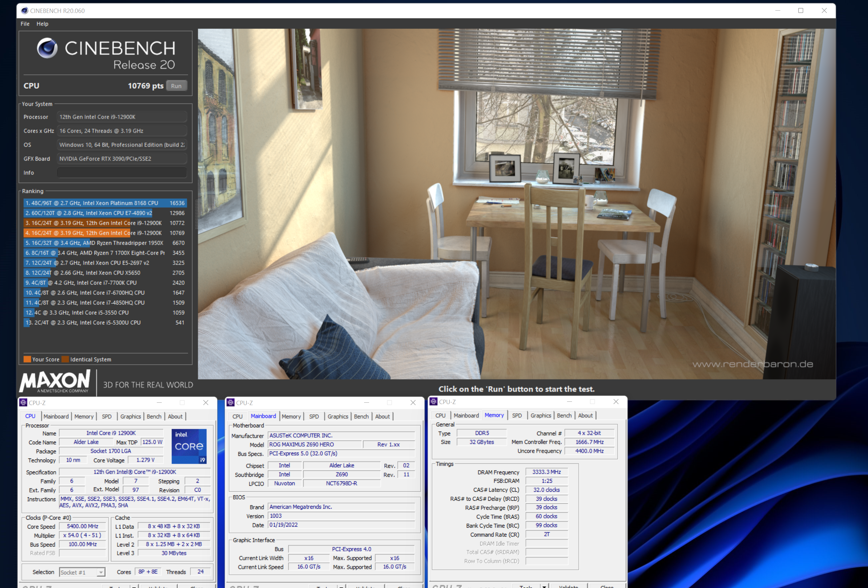868x588 pixels.
Task: Switch to the Memory tab in the CPU-Z window showing CPU
Action: pyautogui.click(x=84, y=416)
